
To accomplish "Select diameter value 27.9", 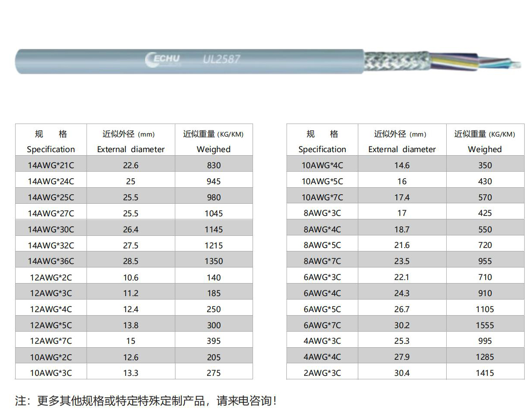I will pos(402,357).
